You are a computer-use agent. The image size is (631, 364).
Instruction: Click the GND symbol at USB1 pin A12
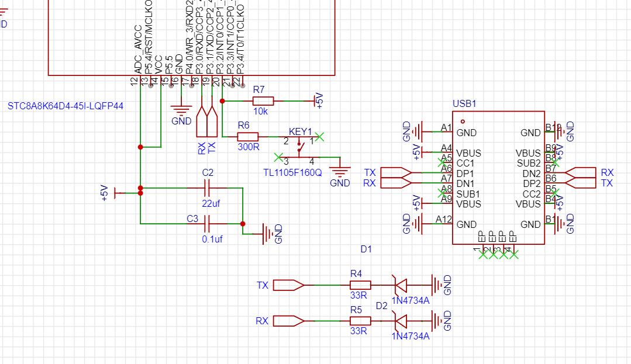413,224
